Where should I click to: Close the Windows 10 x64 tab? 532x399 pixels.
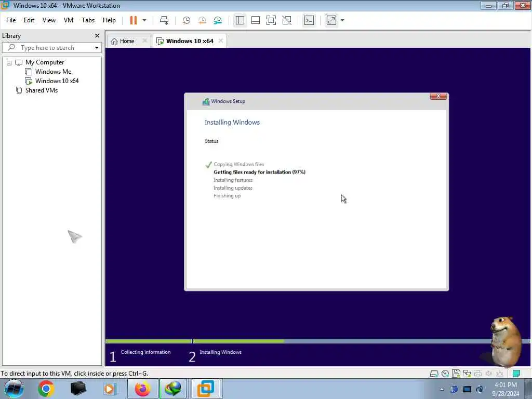pos(221,41)
